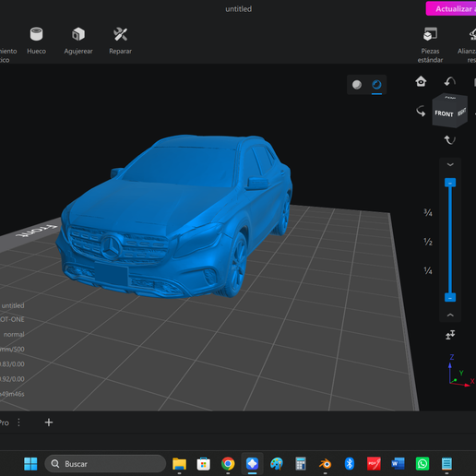Click the RIGHT face of the view cube
The image size is (476, 476).
(x=461, y=112)
